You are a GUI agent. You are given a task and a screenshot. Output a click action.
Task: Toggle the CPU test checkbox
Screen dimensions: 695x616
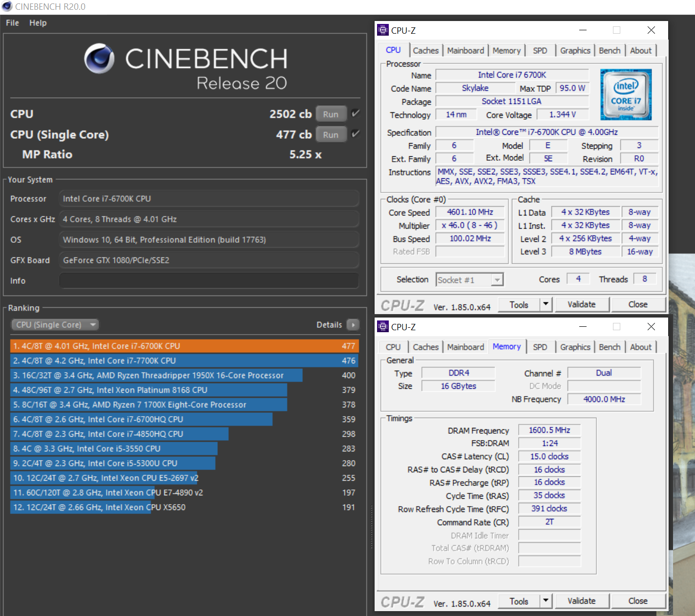[x=356, y=113]
